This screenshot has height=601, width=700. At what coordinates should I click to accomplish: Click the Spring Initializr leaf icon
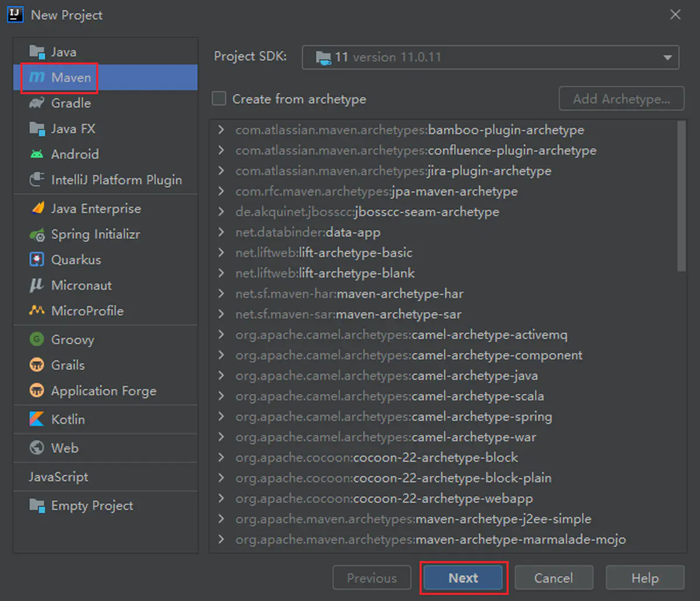[37, 235]
